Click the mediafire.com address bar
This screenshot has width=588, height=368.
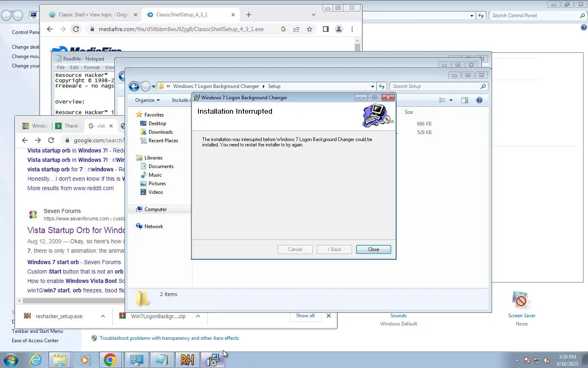[x=181, y=29]
